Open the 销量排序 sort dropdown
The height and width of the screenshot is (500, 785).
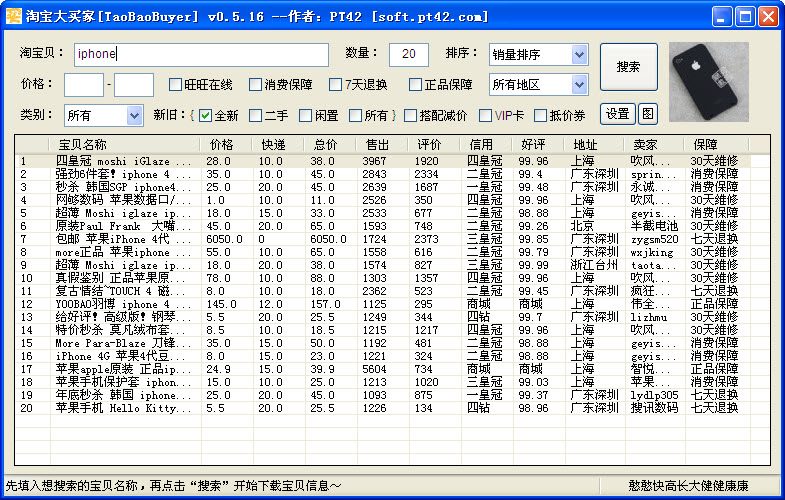tap(539, 55)
